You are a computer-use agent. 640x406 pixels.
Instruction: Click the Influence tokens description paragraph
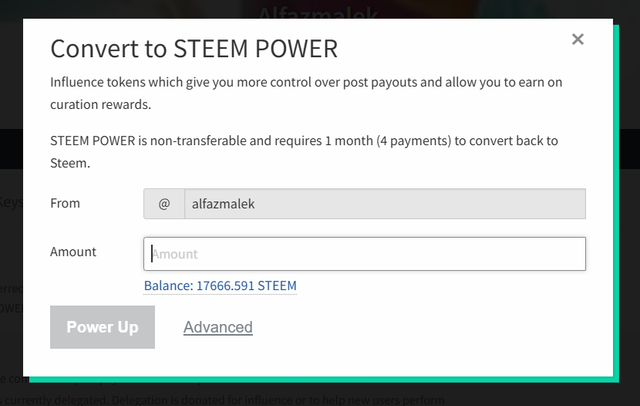(x=300, y=91)
